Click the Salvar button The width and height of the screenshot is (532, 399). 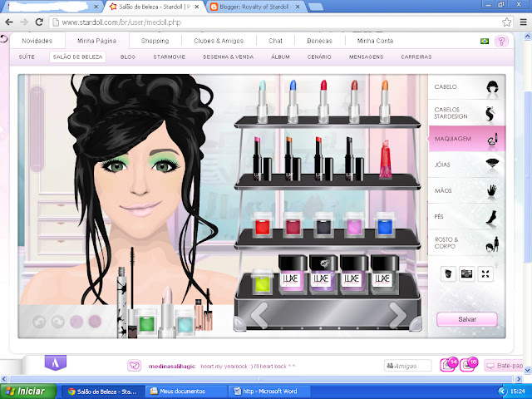pos(467,319)
